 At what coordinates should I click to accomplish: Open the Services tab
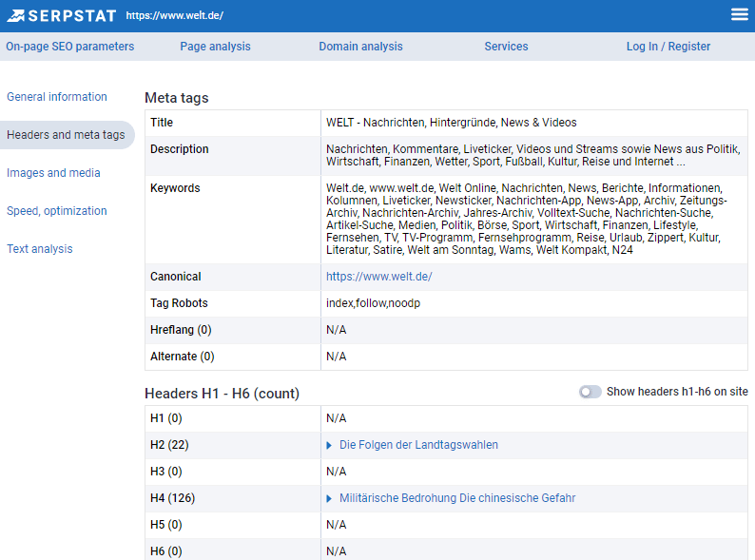click(506, 47)
